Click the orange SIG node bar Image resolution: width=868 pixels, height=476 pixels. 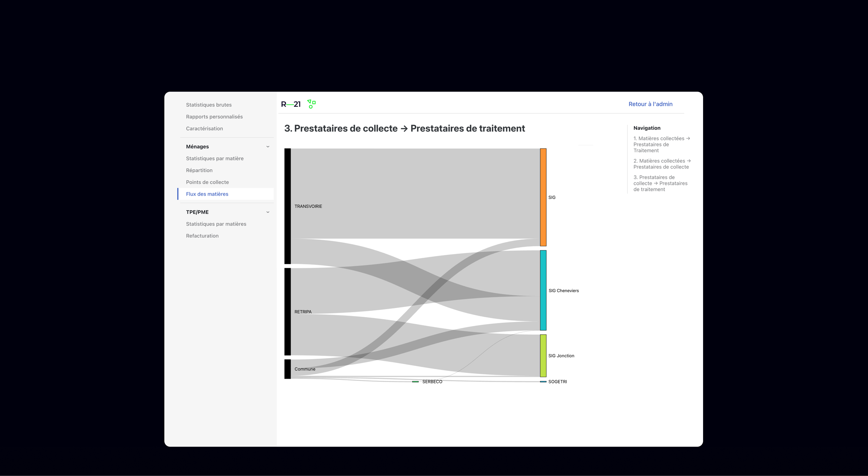[543, 197]
